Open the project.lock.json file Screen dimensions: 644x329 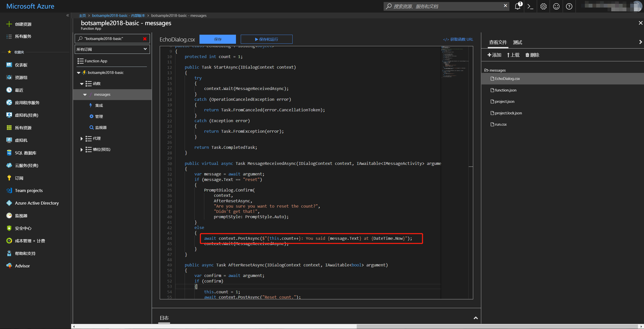pyautogui.click(x=508, y=112)
